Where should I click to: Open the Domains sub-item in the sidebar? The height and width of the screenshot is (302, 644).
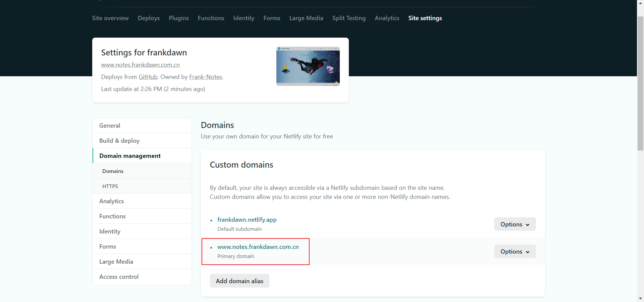coord(142,171)
